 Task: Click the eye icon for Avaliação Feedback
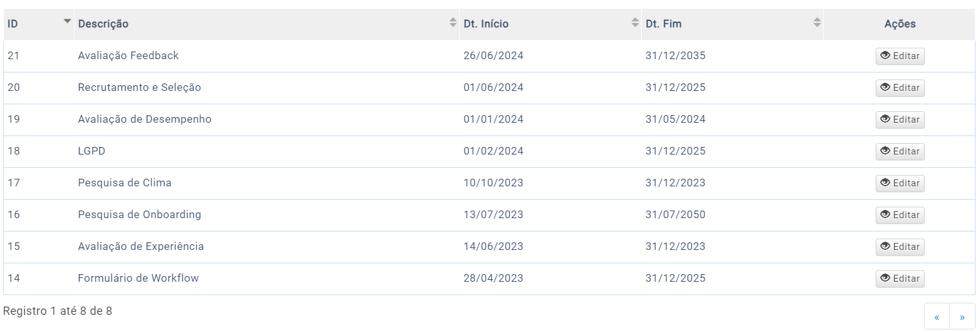(x=885, y=56)
